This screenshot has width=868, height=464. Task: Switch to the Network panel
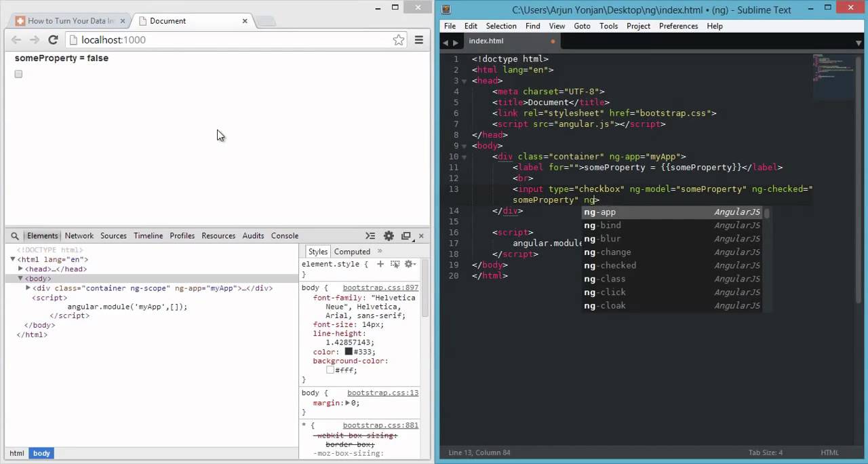79,236
